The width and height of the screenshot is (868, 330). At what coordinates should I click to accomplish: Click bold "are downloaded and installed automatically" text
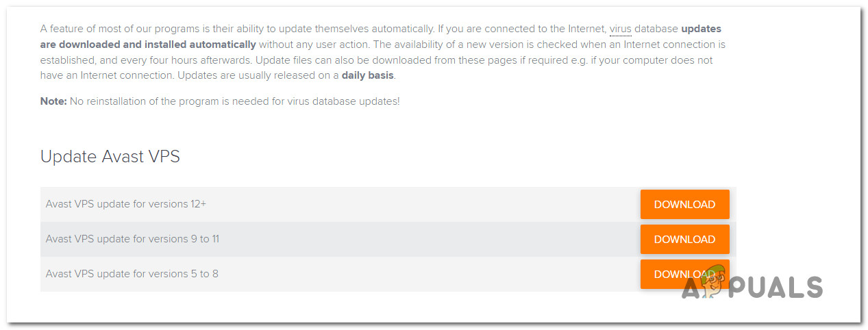[148, 45]
